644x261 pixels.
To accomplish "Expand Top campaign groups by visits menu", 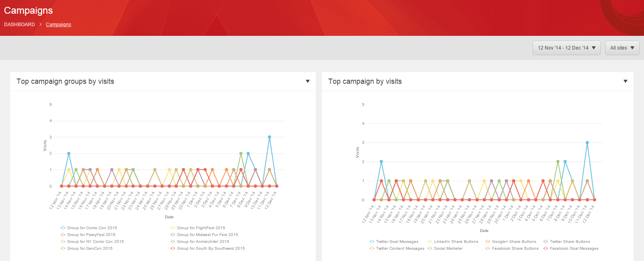I will pyautogui.click(x=308, y=81).
